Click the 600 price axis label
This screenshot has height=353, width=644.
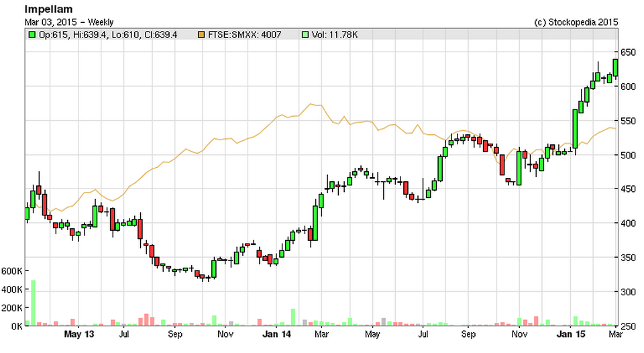pyautogui.click(x=629, y=87)
